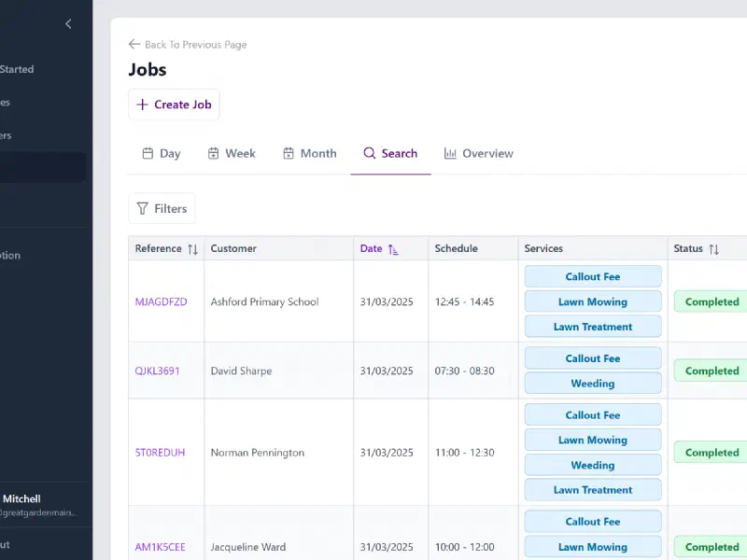The image size is (747, 560).
Task: Switch to the Month tab
Action: pyautogui.click(x=310, y=153)
